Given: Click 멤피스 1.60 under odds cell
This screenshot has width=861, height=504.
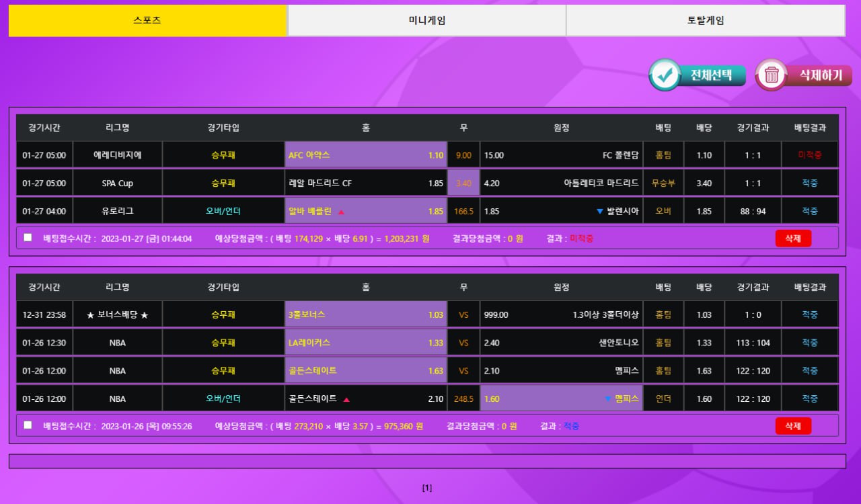Looking at the screenshot, I should click(x=562, y=398).
